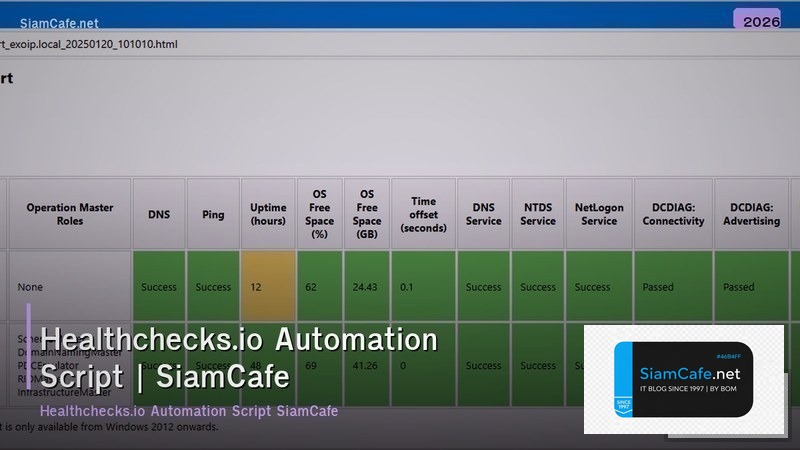Viewport: 800px width, 450px height.
Task: Open the SiamCafe.net IT blog logo card
Action: coord(684,379)
